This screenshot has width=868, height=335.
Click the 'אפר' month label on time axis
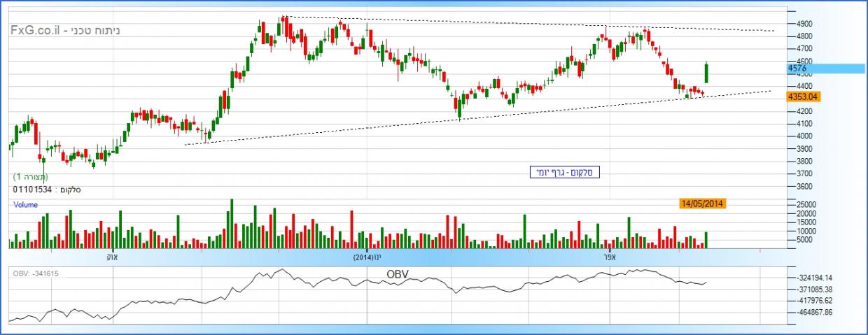(x=608, y=257)
